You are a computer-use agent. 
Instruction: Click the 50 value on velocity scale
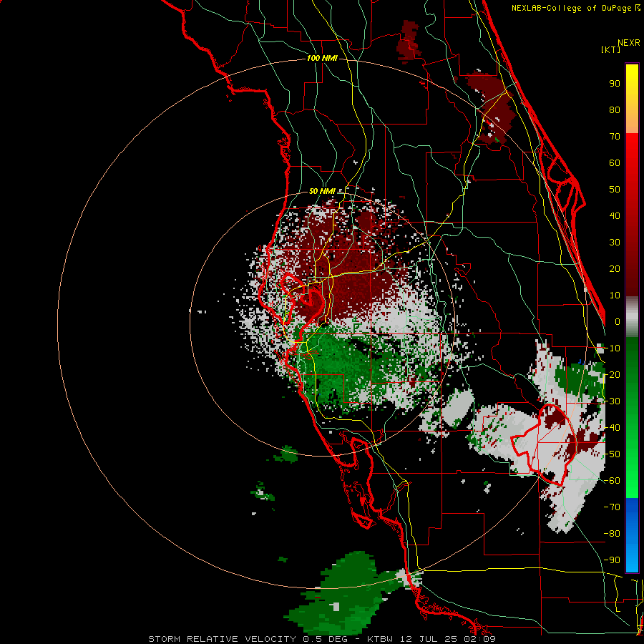pos(615,190)
